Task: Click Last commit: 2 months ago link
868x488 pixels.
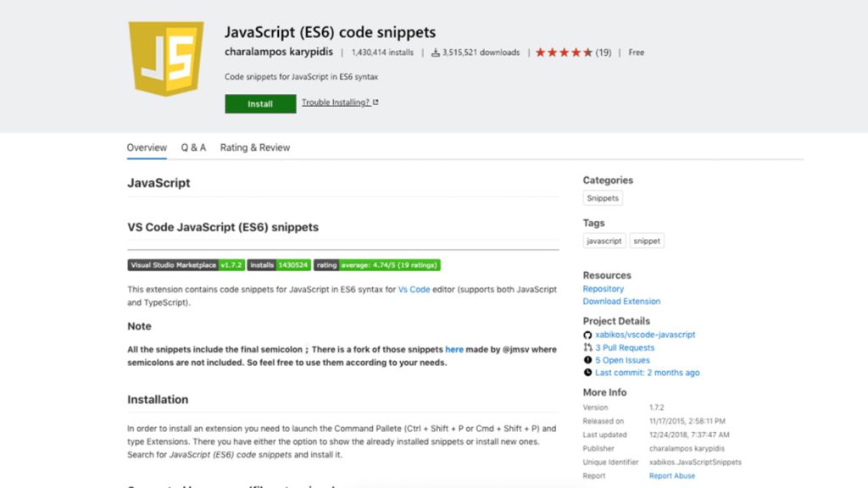Action: coord(648,373)
